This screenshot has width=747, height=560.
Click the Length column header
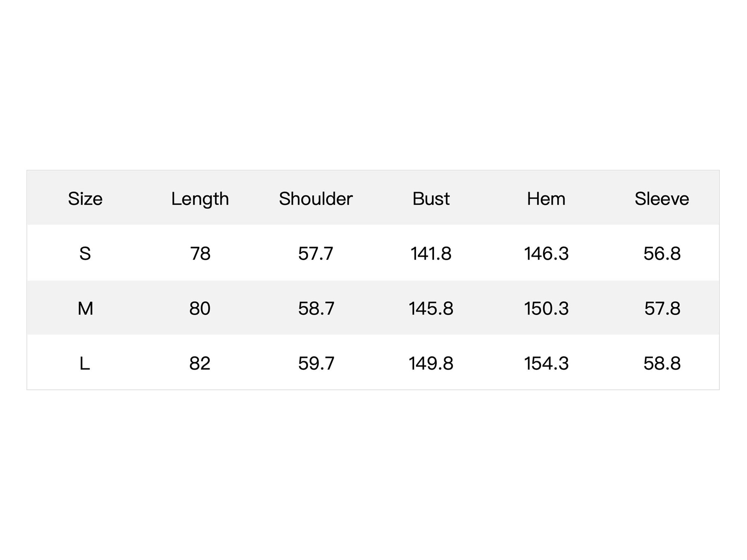(x=200, y=199)
